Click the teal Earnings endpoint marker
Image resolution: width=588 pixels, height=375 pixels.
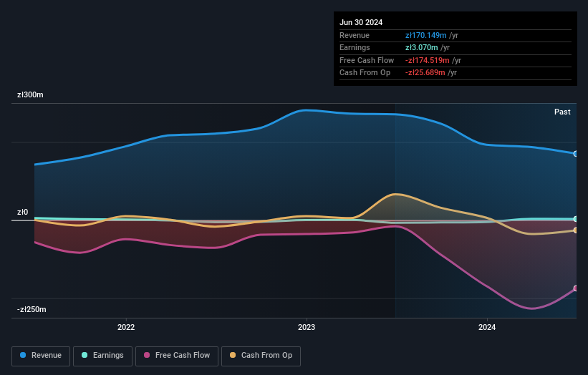coord(575,219)
